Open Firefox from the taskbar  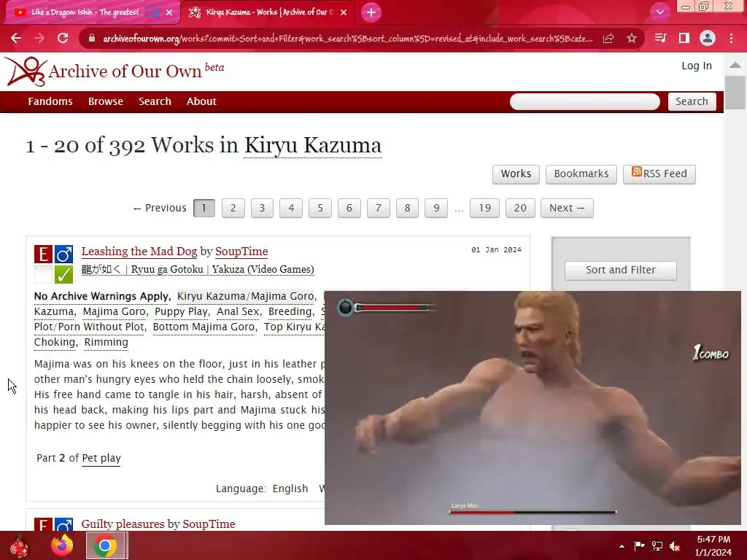click(62, 545)
